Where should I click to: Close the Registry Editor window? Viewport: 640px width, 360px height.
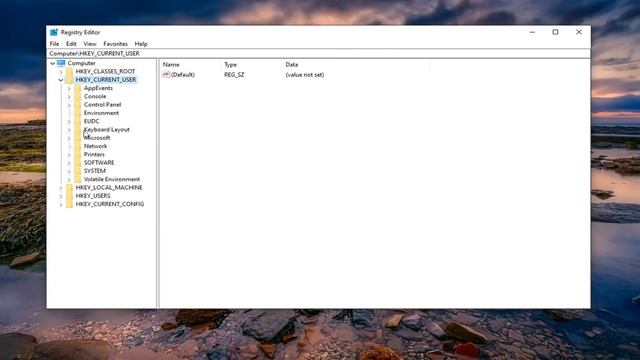tap(579, 32)
